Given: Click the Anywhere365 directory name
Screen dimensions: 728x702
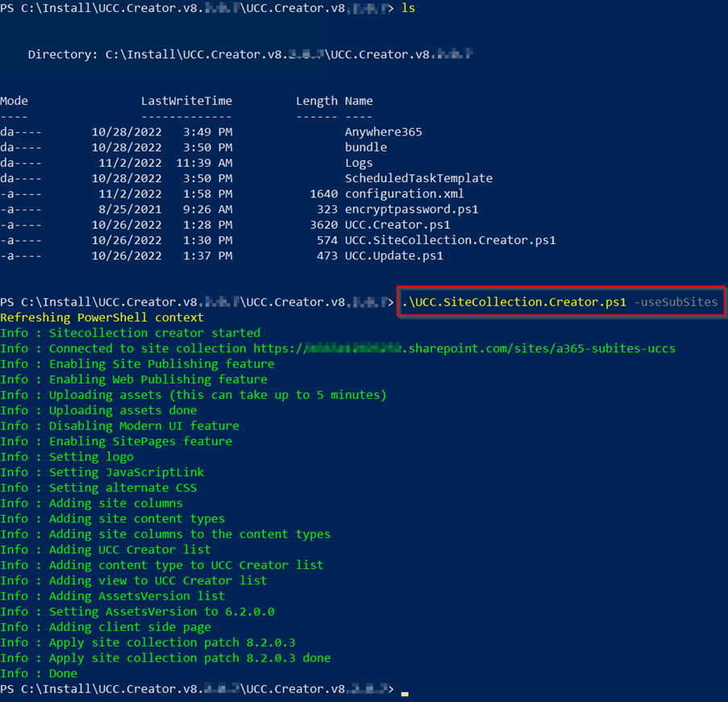Looking at the screenshot, I should [383, 131].
